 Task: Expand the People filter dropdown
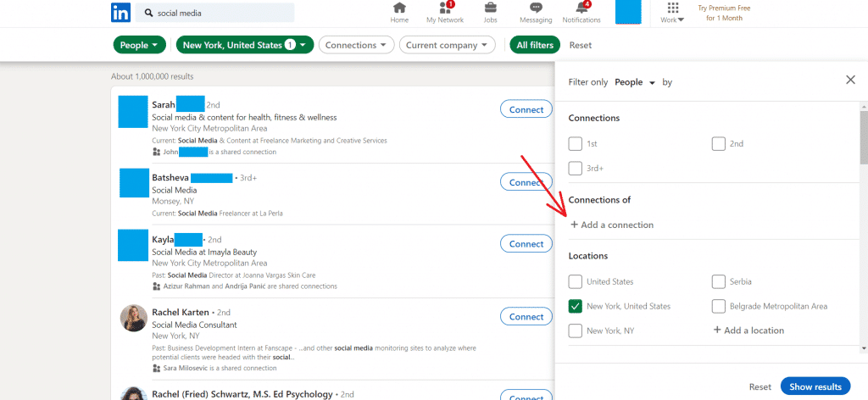(x=140, y=45)
